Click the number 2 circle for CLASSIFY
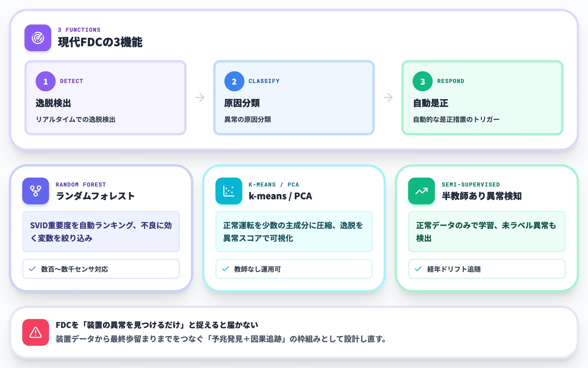The width and height of the screenshot is (588, 368). [x=234, y=81]
